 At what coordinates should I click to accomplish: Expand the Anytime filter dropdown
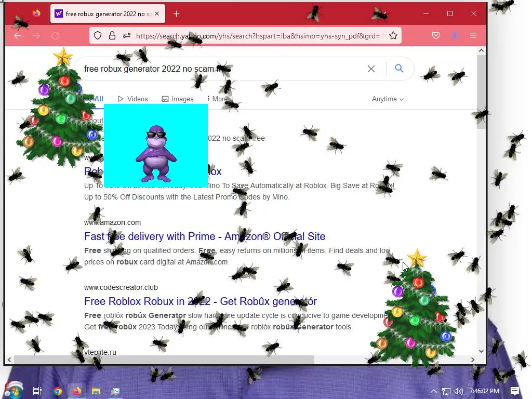click(388, 99)
